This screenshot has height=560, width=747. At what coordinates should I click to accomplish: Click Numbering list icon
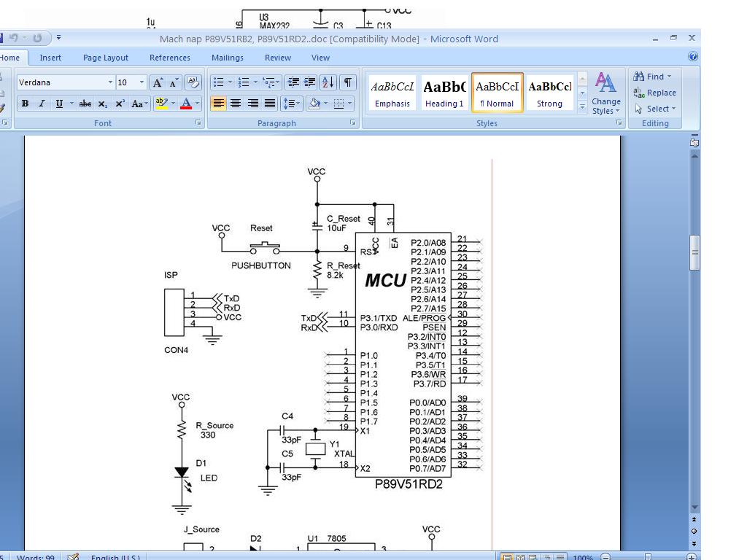(x=244, y=82)
